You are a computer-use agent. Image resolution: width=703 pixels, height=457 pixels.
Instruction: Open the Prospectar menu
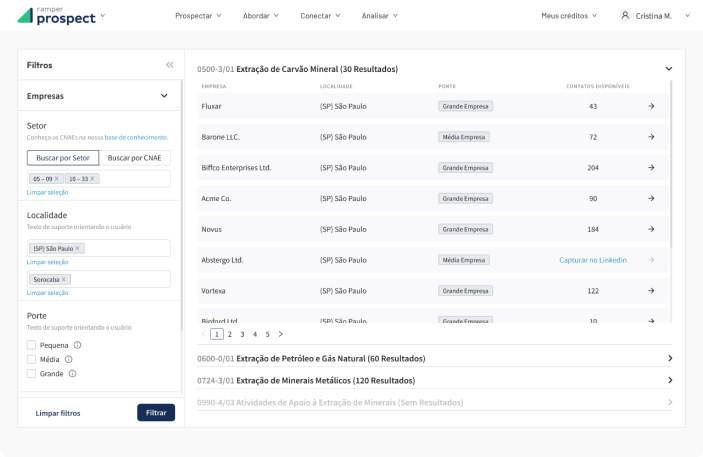click(198, 16)
